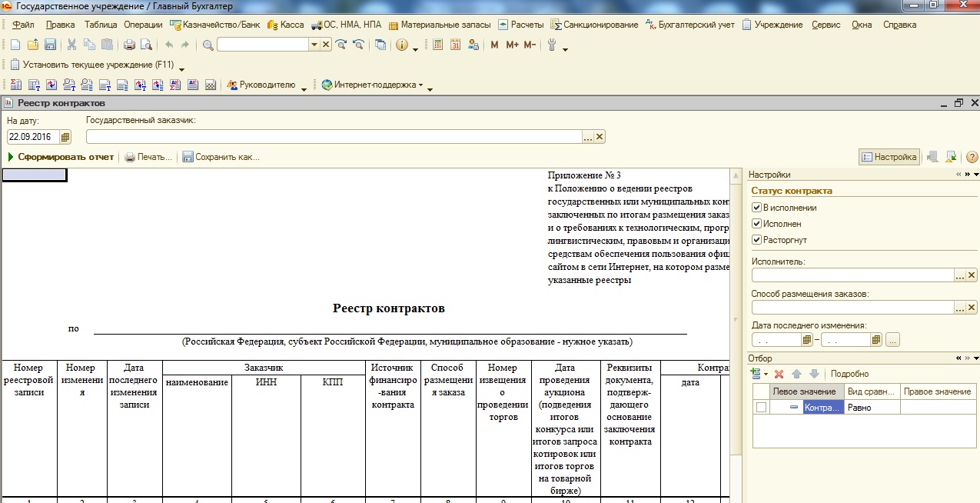Click the Save floppy disk icon
Image resolution: width=980 pixels, height=503 pixels.
point(50,45)
